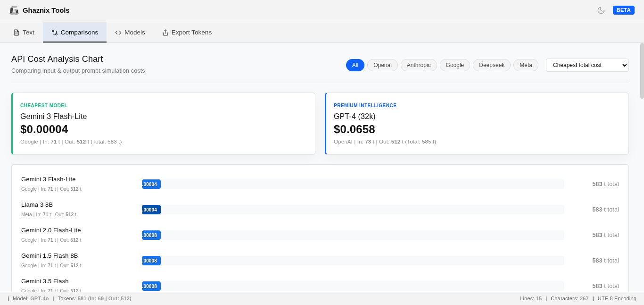The width and height of the screenshot is (644, 305).
Task: Click the Cheapest Model card for Gemini 3 Flash-Lite
Action: tap(163, 124)
